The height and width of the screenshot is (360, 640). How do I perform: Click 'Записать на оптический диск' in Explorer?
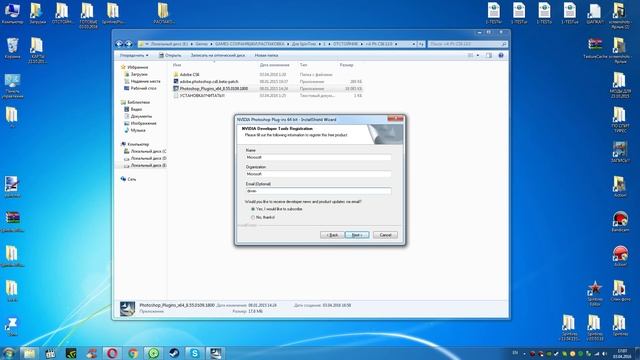coord(218,55)
